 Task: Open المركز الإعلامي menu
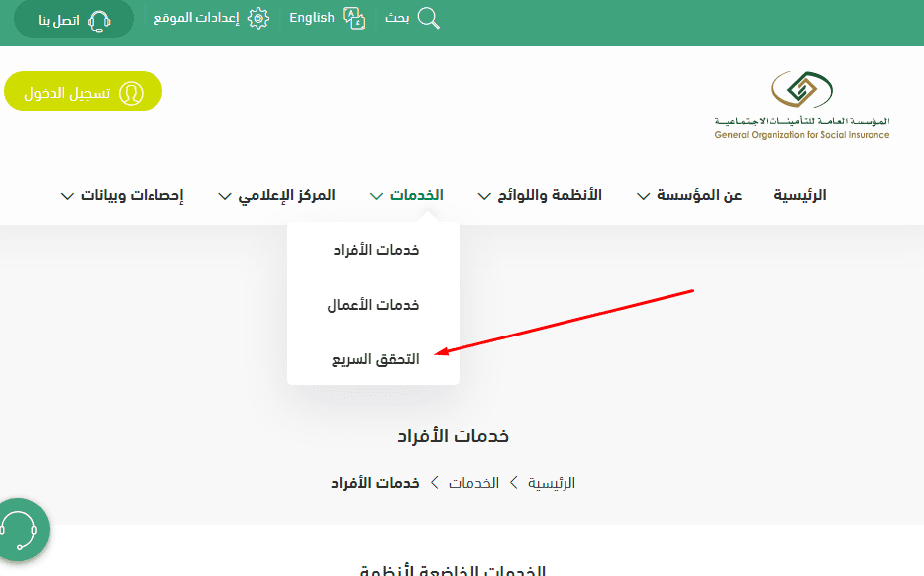tap(286, 195)
